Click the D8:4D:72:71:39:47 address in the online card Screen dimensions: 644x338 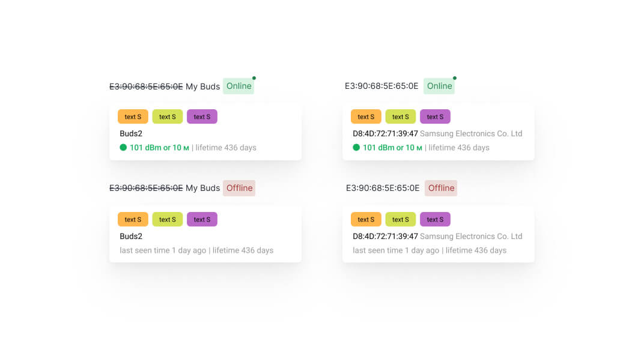coord(385,134)
